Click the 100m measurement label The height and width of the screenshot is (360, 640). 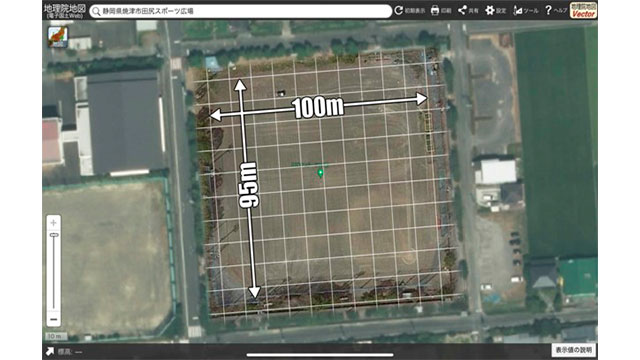point(318,107)
